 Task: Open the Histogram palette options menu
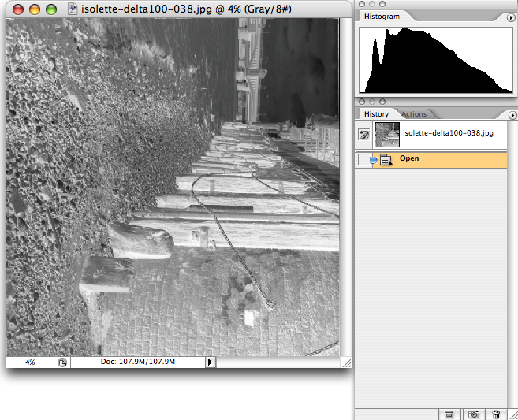tap(511, 17)
